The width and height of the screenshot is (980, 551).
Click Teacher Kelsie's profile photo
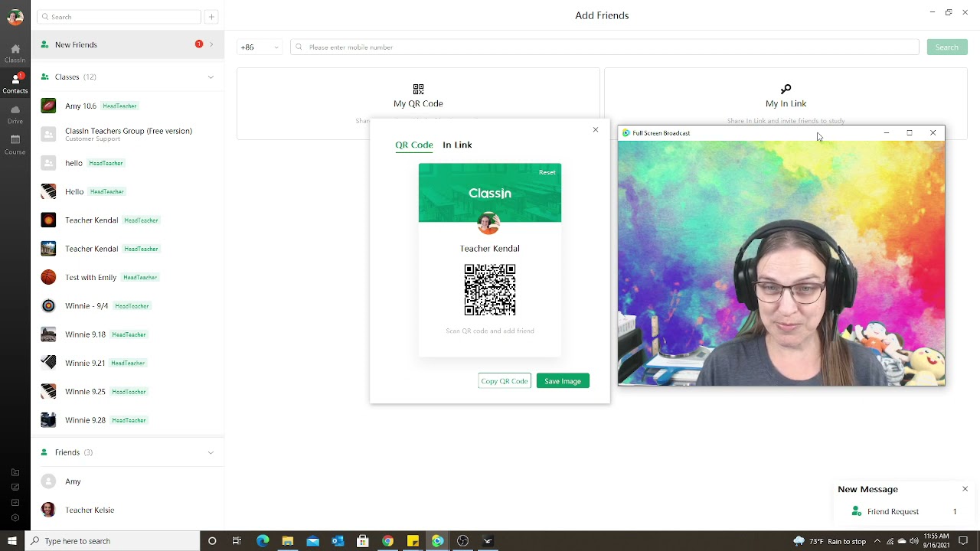click(x=48, y=510)
